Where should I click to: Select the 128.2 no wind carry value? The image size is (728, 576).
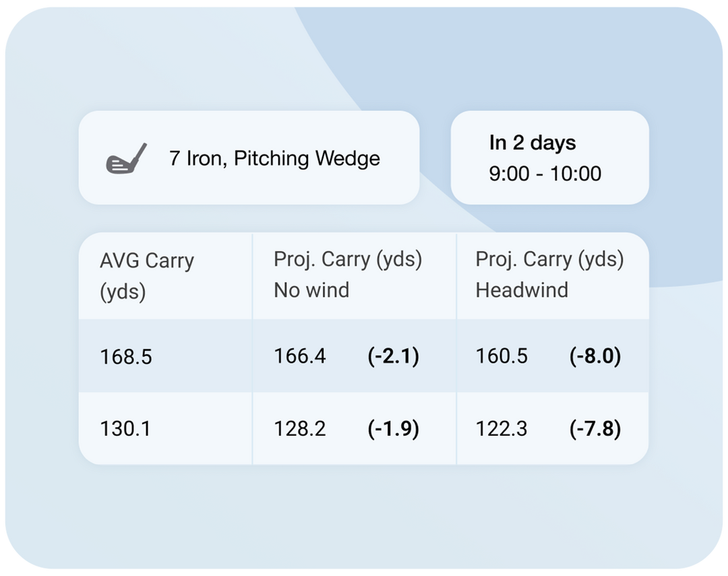299,428
